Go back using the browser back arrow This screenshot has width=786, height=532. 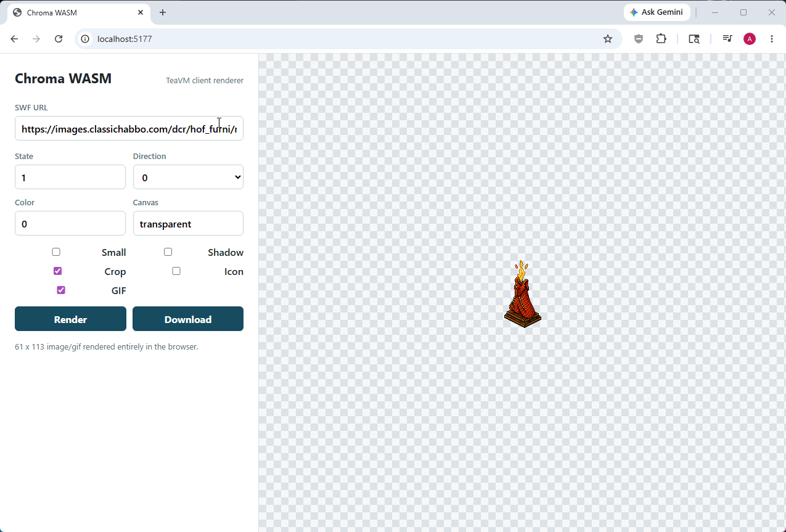tap(14, 39)
